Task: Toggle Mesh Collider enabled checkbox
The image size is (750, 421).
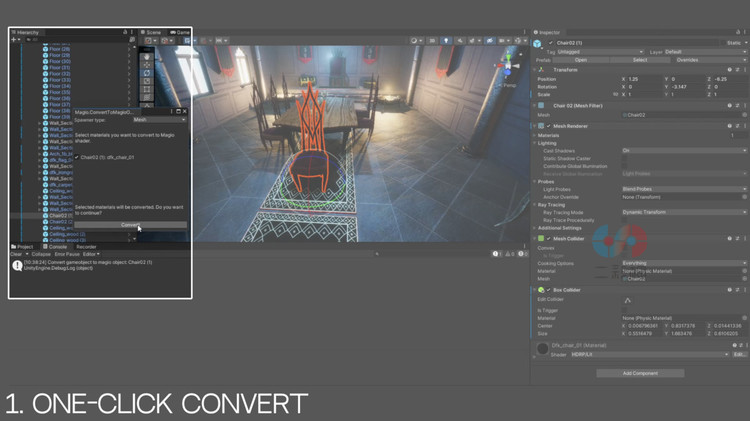Action: pos(549,238)
